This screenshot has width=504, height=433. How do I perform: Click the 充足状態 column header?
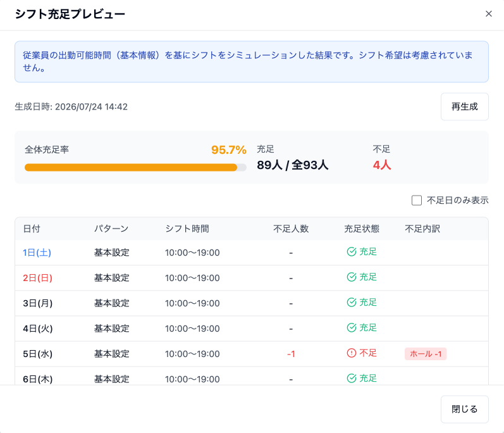point(362,229)
